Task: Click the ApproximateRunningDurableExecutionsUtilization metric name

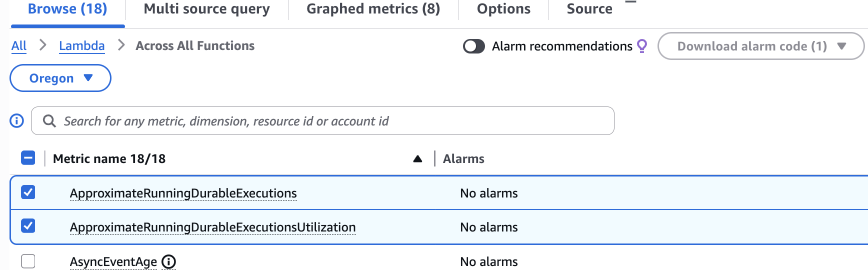Action: click(212, 227)
